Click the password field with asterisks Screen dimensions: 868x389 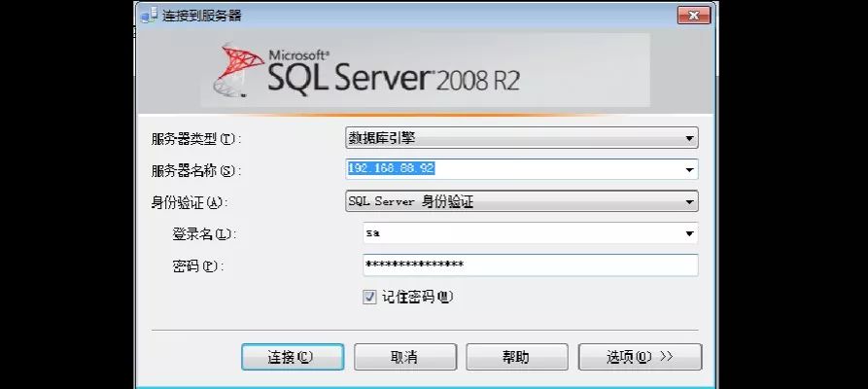pyautogui.click(x=531, y=265)
